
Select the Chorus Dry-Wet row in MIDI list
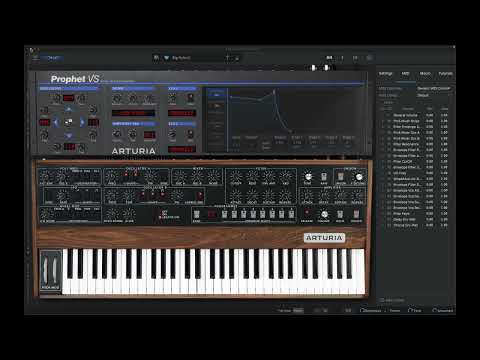(415, 225)
